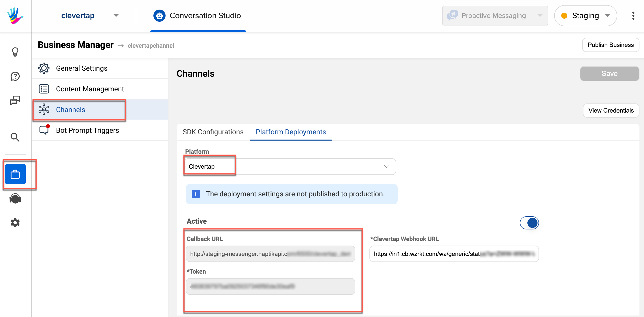Open the Platform Clevertap dropdown
Screen dimensions: 644x317
[x=290, y=167]
